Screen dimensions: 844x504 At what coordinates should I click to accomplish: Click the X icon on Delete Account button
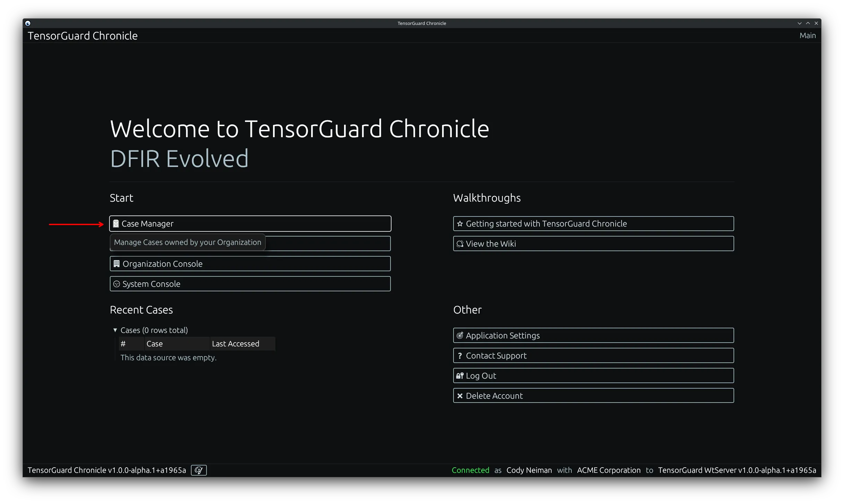coord(460,396)
